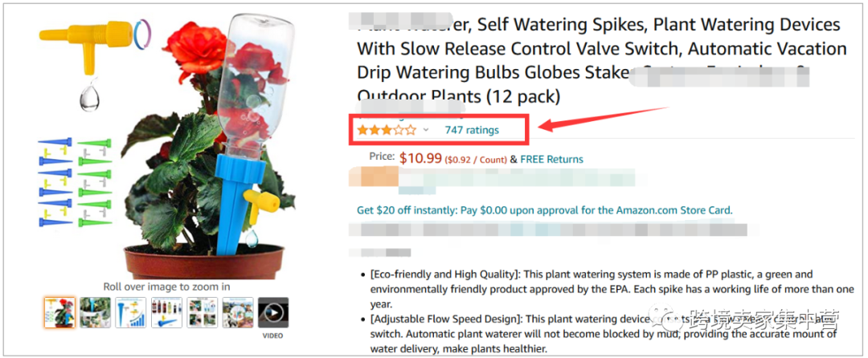Click the $10.99 price
This screenshot has height=358, width=868.
(420, 158)
